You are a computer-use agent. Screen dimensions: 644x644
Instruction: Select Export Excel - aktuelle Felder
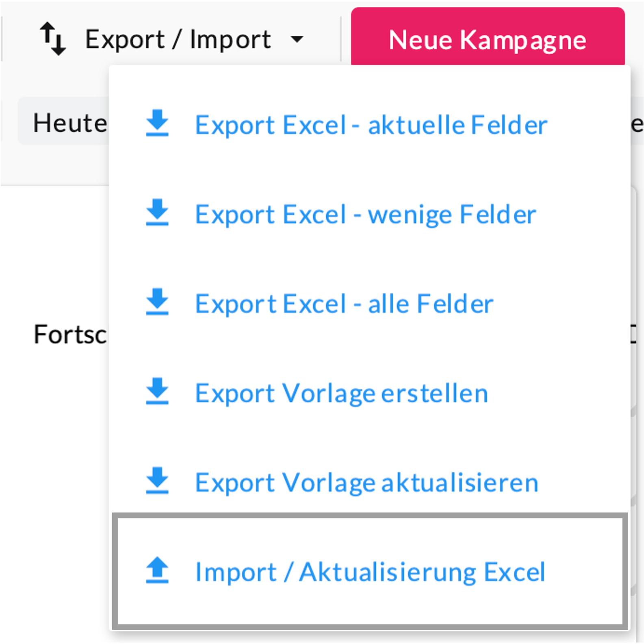371,125
